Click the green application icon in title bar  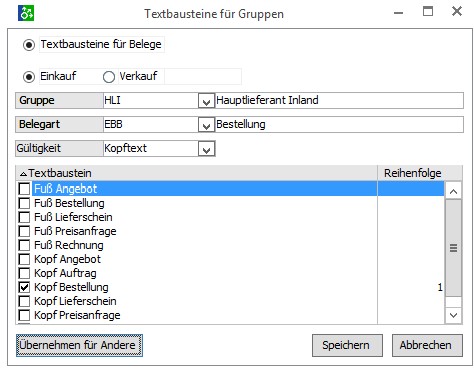pyautogui.click(x=26, y=13)
